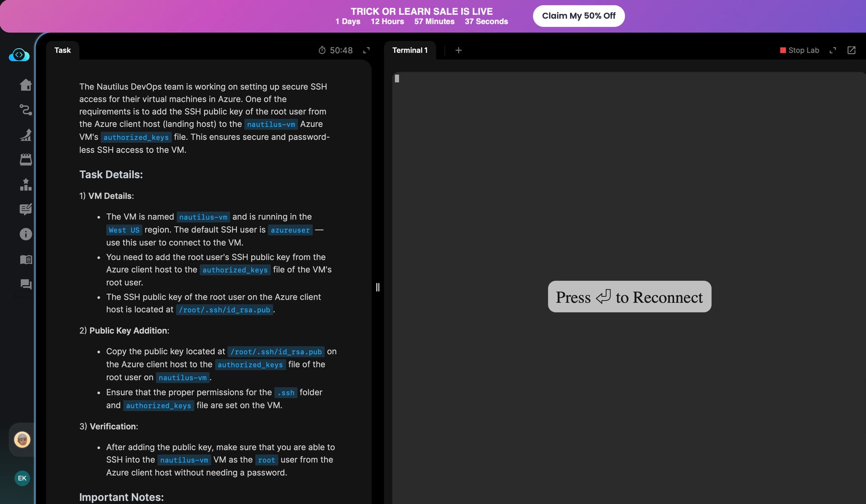This screenshot has height=504, width=866.
Task: Open the leaderboard podium icon
Action: [x=26, y=184]
